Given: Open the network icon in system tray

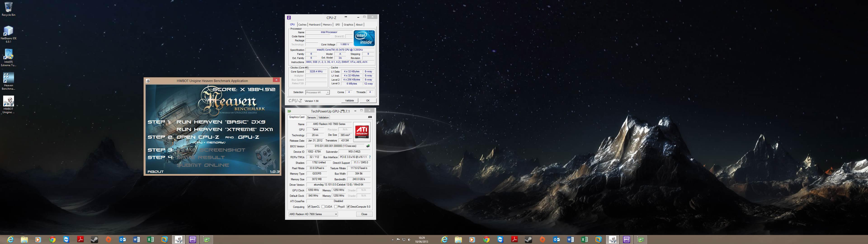Looking at the screenshot, I should (404, 240).
